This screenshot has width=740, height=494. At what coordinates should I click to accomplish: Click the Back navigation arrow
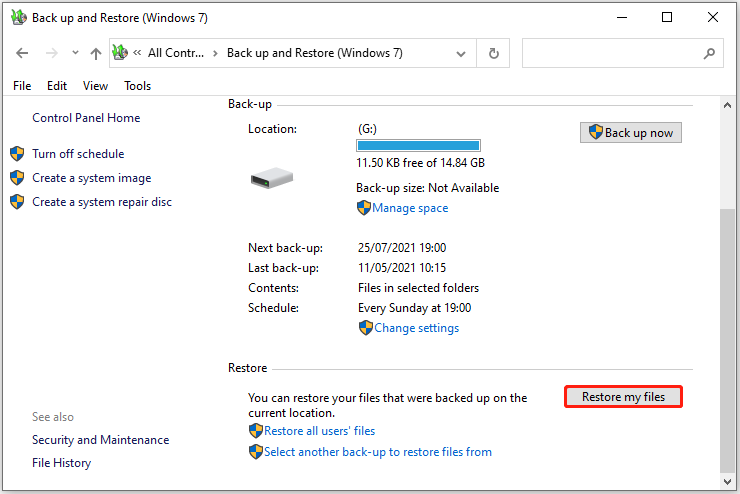[x=22, y=53]
